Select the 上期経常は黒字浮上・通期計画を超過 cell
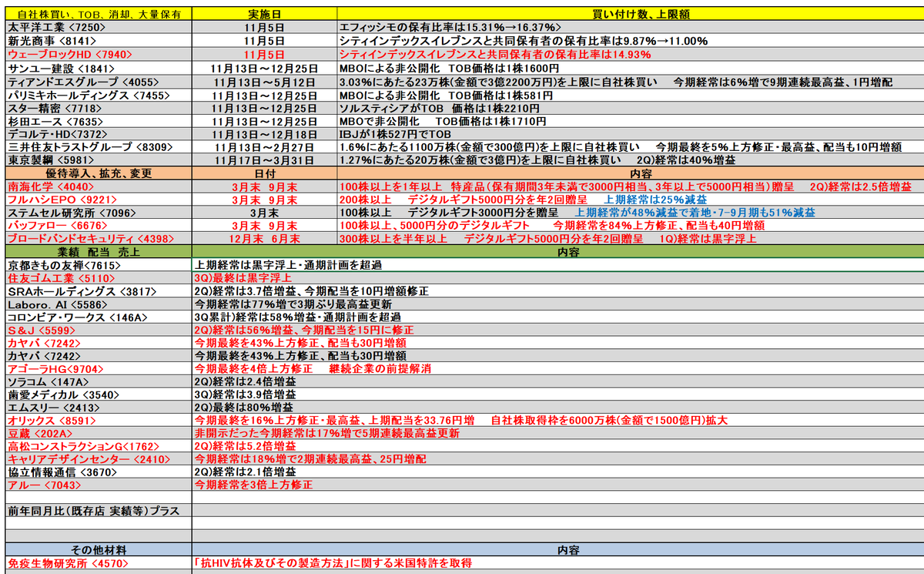 point(557,264)
